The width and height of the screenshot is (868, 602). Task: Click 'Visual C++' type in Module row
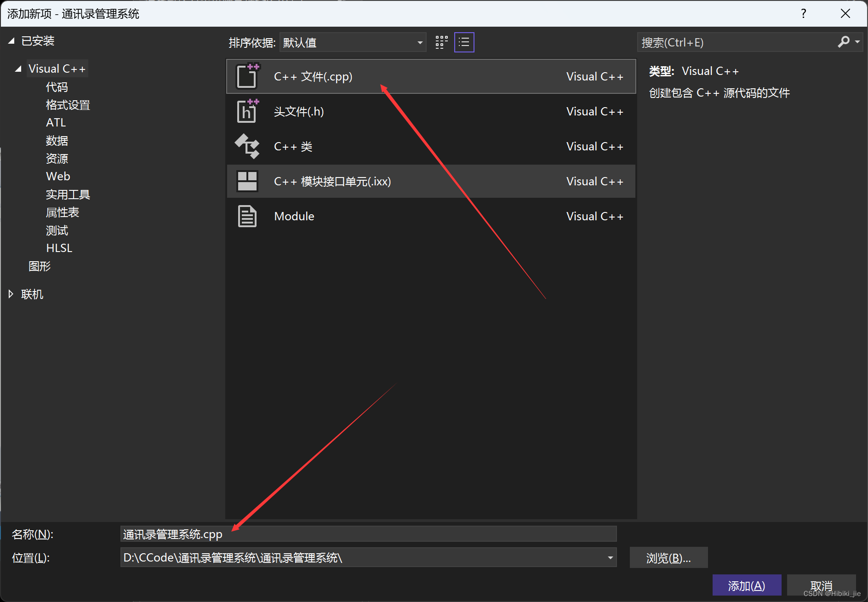(x=595, y=216)
